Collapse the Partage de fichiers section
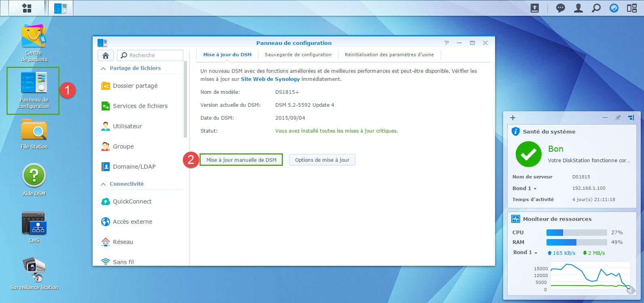This screenshot has width=644, height=303. click(x=103, y=68)
